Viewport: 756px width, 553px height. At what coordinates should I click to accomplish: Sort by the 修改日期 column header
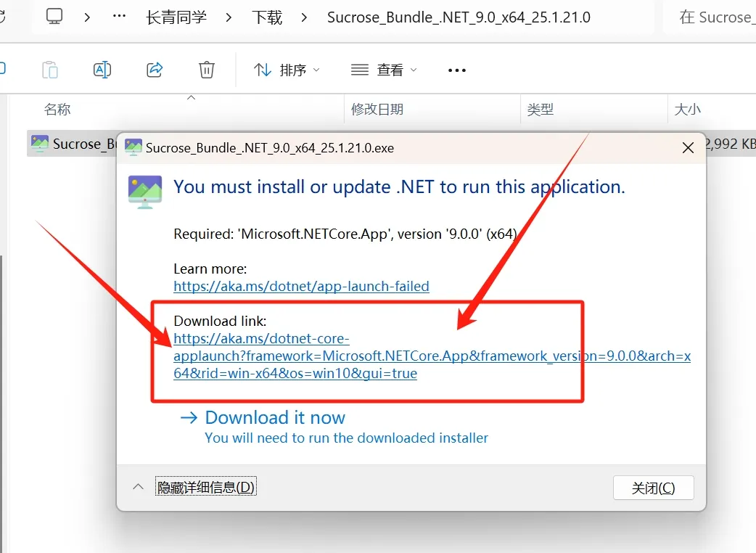377,110
